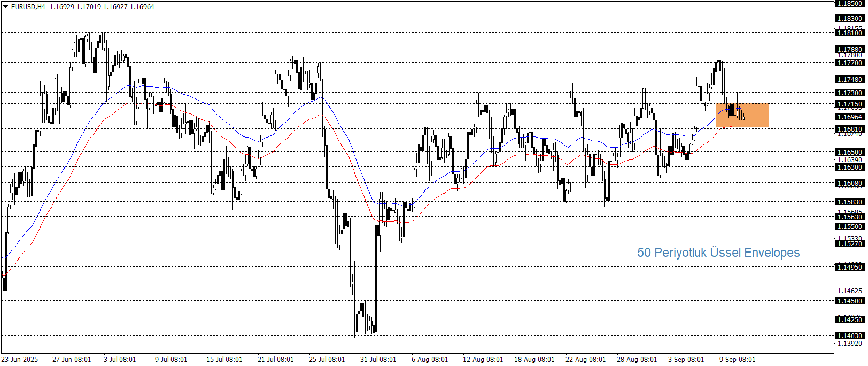The height and width of the screenshot is (366, 868).
Task: Click the 1.18100 price level label
Action: 849,33
